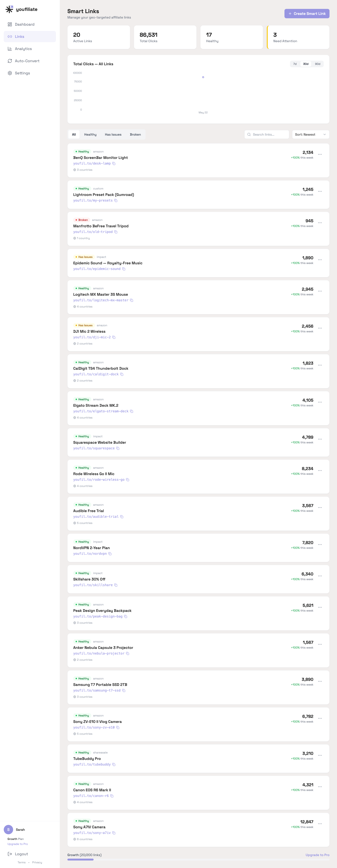Select the 30d chart range
The width and height of the screenshot is (337, 868).
(306, 64)
